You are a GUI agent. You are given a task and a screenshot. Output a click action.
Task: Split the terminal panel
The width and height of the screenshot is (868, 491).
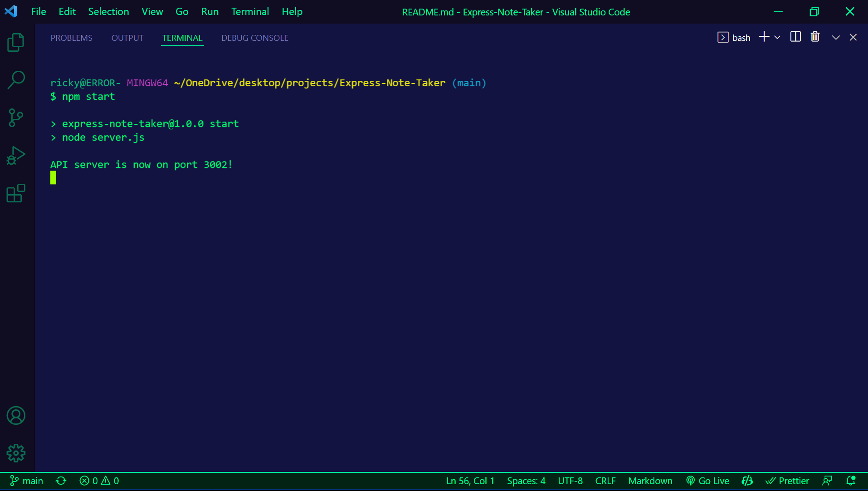tap(795, 37)
